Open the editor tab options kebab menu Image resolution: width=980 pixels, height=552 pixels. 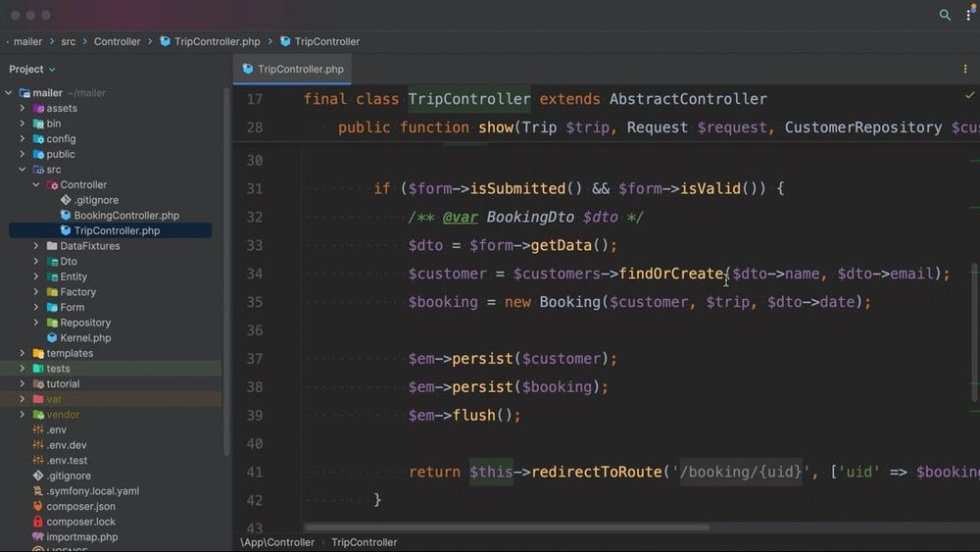pyautogui.click(x=965, y=69)
